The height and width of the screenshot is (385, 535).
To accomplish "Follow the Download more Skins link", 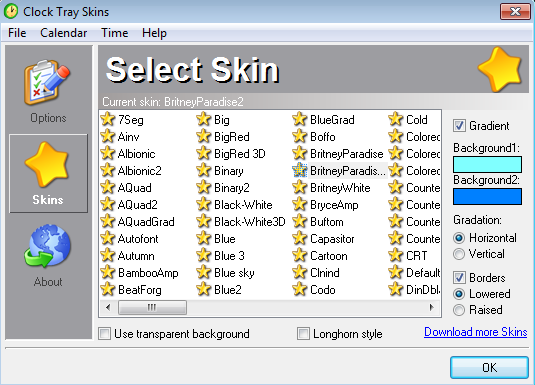I will (475, 332).
